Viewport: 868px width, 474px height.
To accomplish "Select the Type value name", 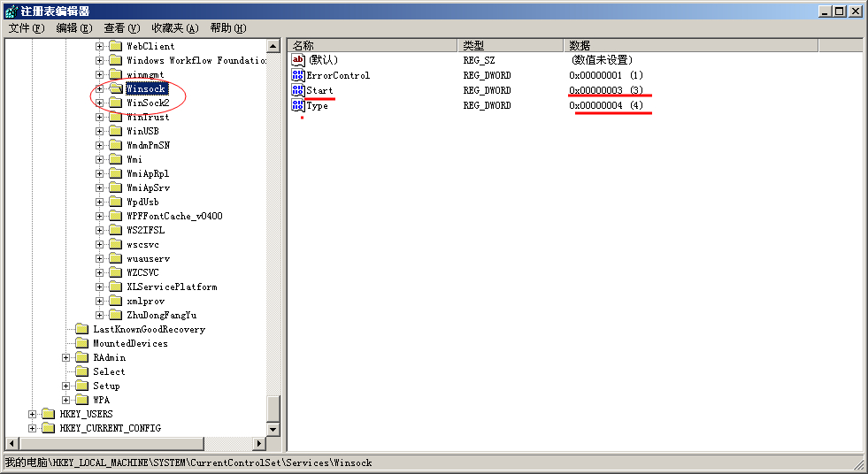I will [317, 105].
